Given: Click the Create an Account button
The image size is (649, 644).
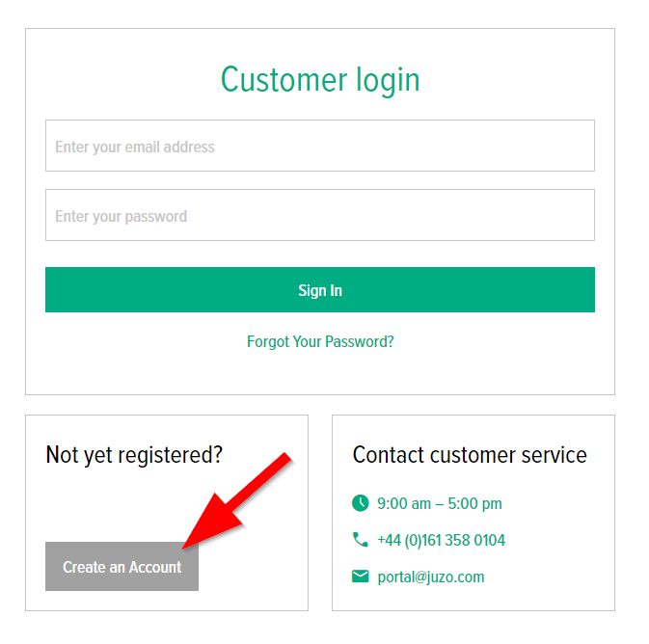Looking at the screenshot, I should pos(122,567).
